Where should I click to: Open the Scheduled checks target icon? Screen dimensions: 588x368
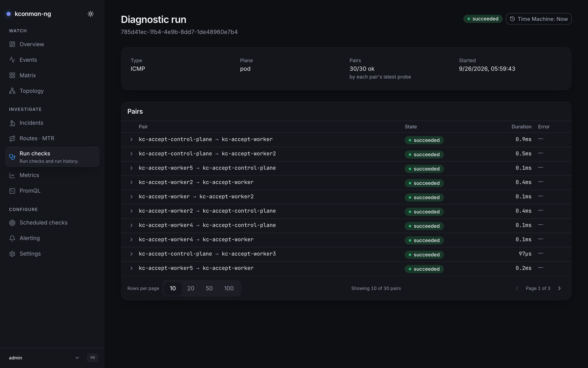pyautogui.click(x=12, y=223)
